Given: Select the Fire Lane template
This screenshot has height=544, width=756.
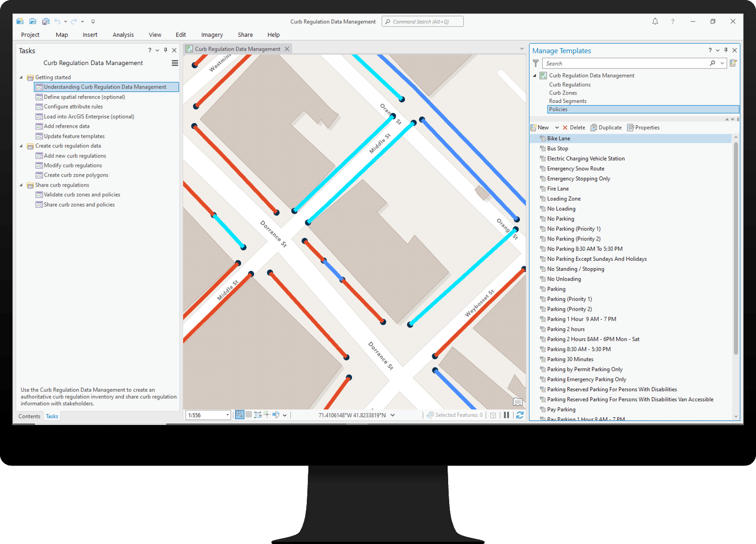Looking at the screenshot, I should pos(558,189).
